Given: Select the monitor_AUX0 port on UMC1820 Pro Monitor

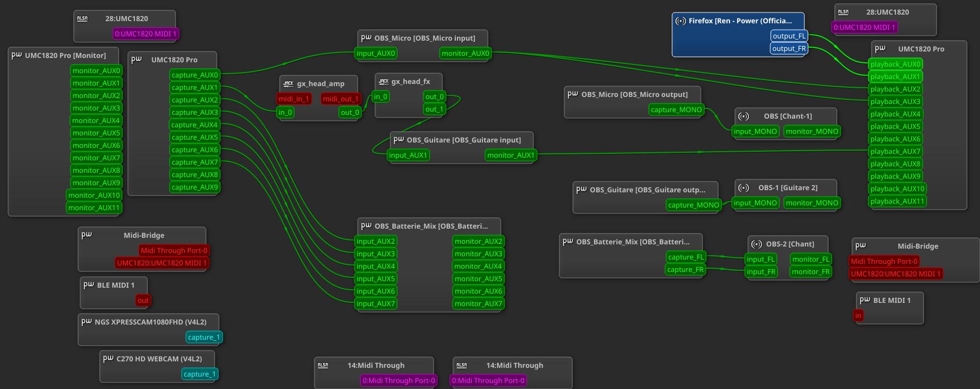Looking at the screenshot, I should tap(96, 70).
